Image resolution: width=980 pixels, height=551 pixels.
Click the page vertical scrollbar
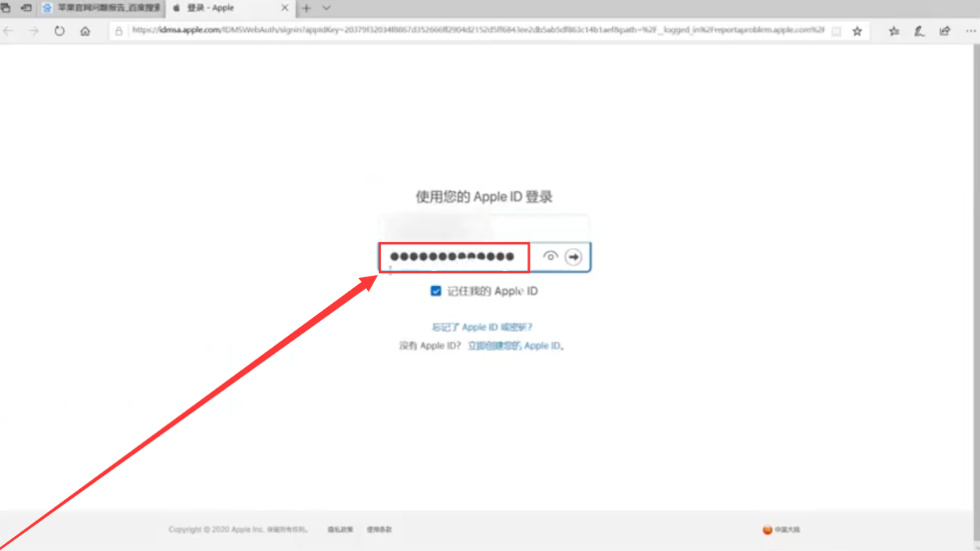976,294
